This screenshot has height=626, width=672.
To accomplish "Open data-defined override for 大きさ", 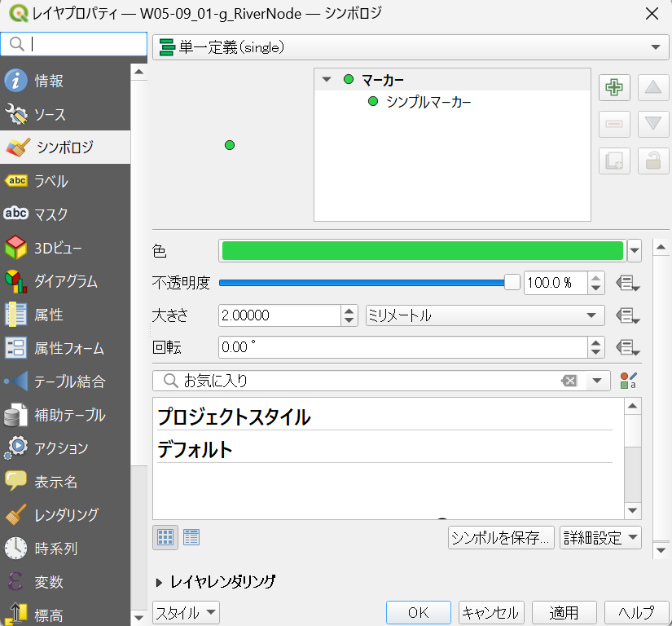I will 627,316.
